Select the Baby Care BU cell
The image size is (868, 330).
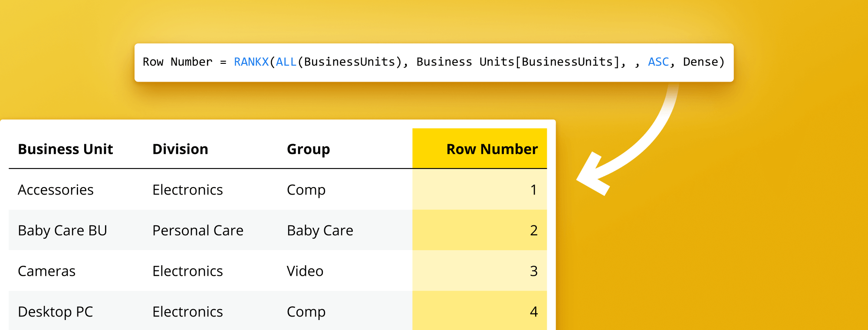(62, 230)
